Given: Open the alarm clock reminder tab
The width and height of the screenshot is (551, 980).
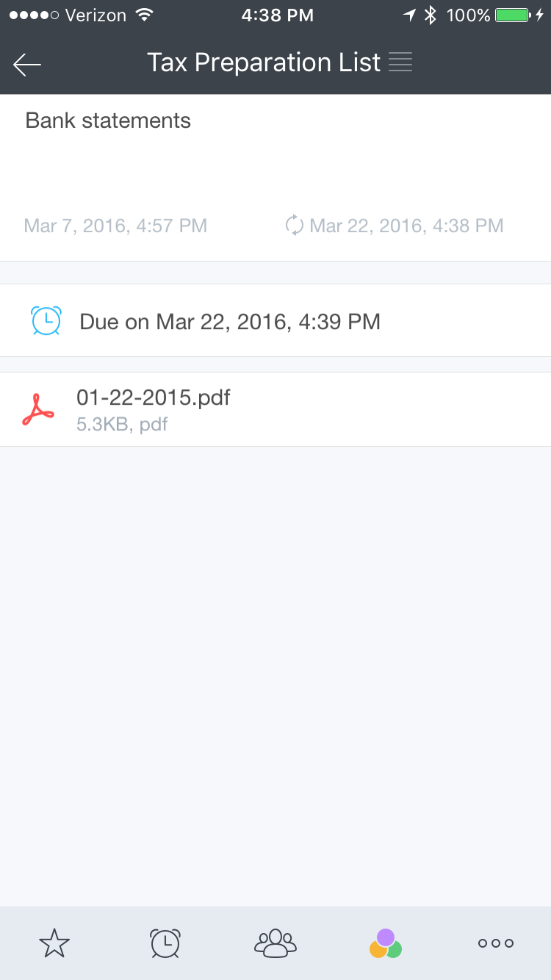Looking at the screenshot, I should click(165, 943).
